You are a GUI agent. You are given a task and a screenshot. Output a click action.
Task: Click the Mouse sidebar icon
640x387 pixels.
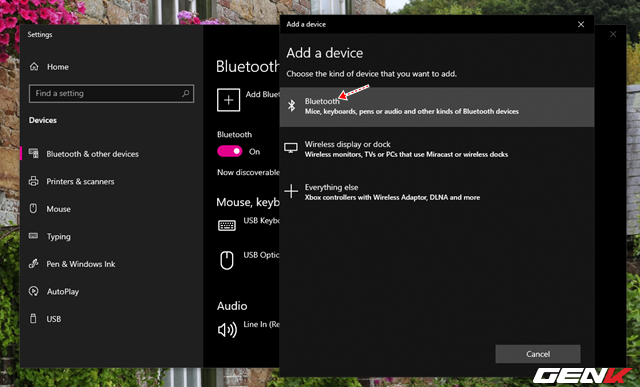pyautogui.click(x=33, y=209)
